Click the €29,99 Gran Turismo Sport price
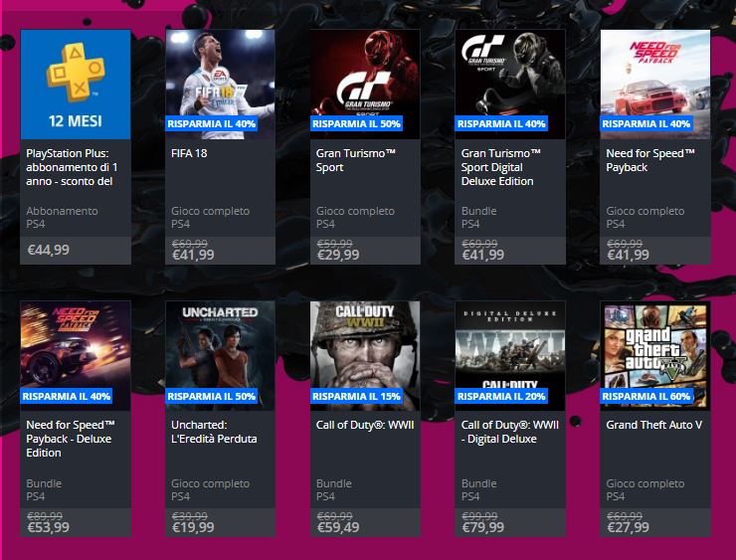This screenshot has width=736, height=560. pos(338,255)
